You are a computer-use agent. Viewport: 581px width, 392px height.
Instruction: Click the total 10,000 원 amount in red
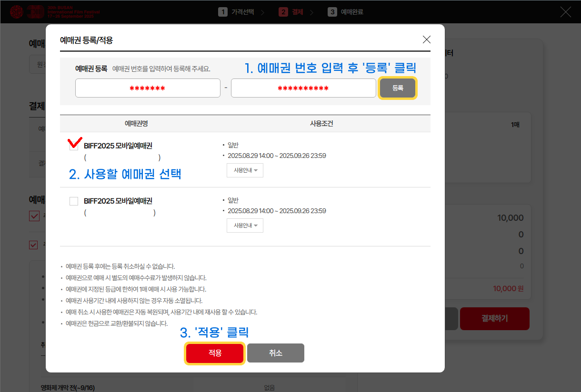point(508,288)
